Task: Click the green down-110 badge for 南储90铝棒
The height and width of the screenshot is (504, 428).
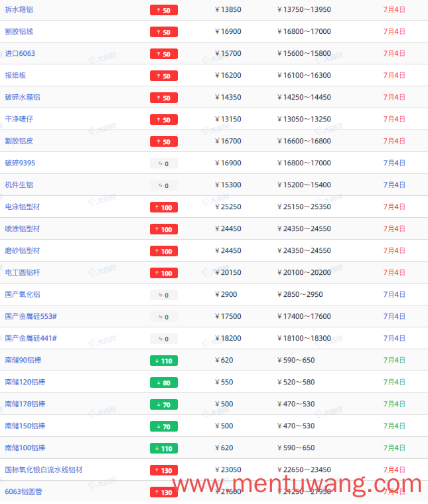Action: (x=164, y=361)
